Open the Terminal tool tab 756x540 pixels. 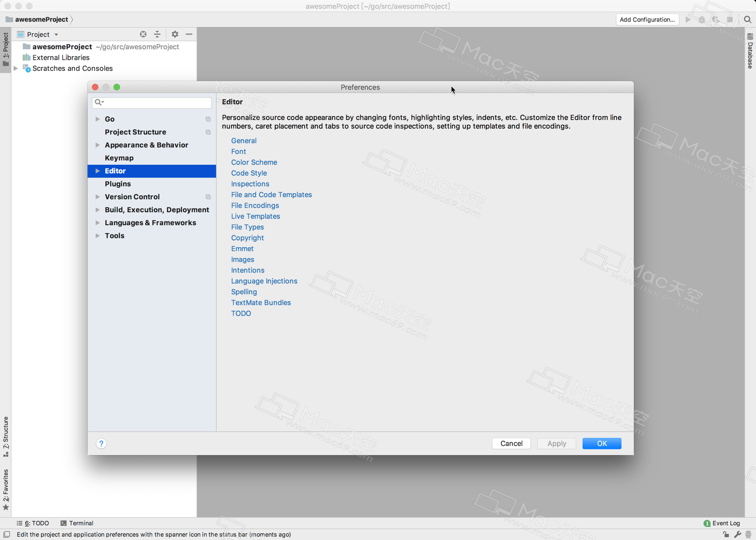tap(77, 523)
